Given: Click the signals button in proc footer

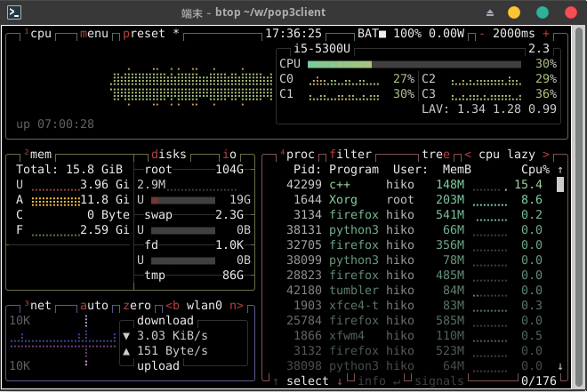Looking at the screenshot, I should point(439,380).
